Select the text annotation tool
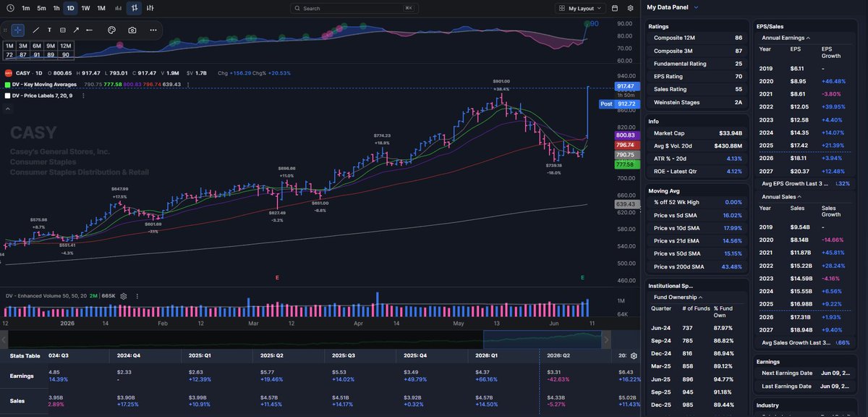868x417 pixels. point(49,30)
